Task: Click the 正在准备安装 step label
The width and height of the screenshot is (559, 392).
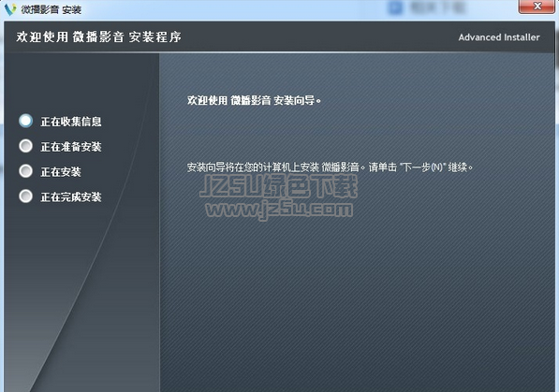Action: (71, 147)
